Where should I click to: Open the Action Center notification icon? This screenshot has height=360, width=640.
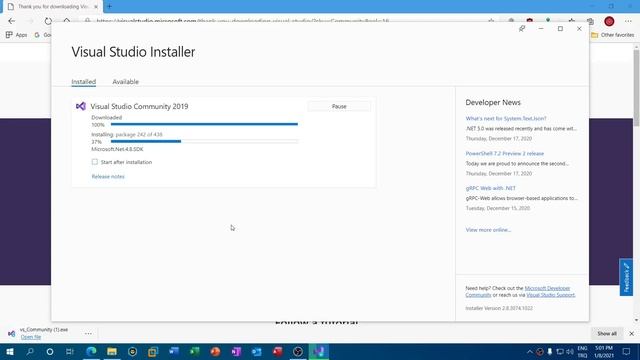[626, 351]
